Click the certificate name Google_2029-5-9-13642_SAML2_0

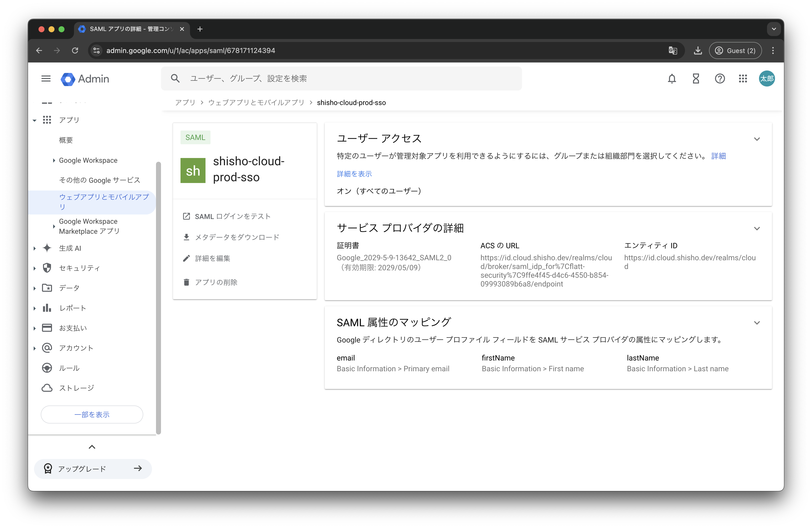[x=394, y=257]
